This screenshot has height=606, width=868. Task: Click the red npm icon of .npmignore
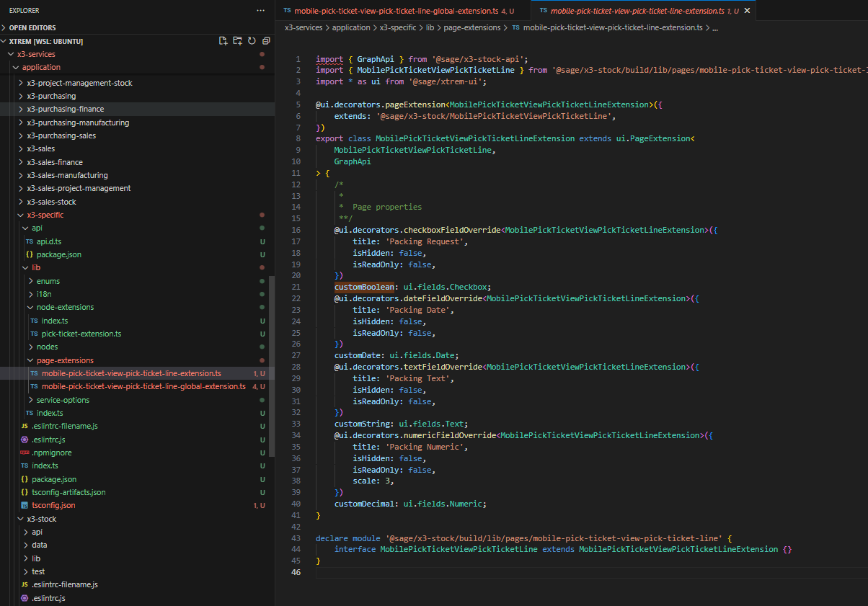[25, 453]
